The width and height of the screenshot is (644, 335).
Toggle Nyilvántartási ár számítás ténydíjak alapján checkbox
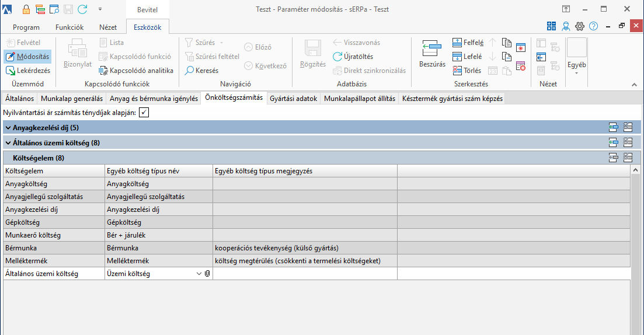pos(144,113)
